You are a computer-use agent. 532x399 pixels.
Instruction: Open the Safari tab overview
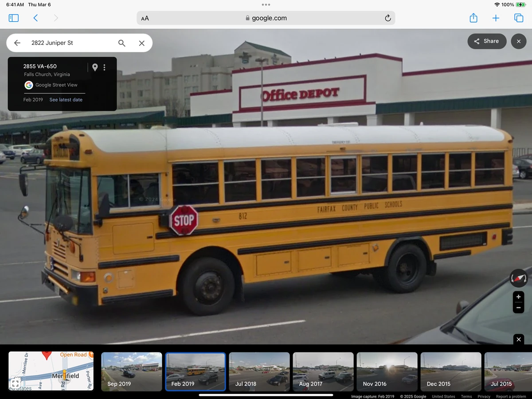tap(518, 18)
